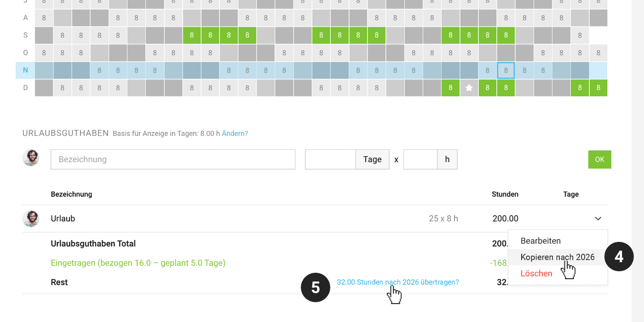Choose Kopieren nach 2026 menu entry
This screenshot has width=644, height=322.
coord(557,257)
